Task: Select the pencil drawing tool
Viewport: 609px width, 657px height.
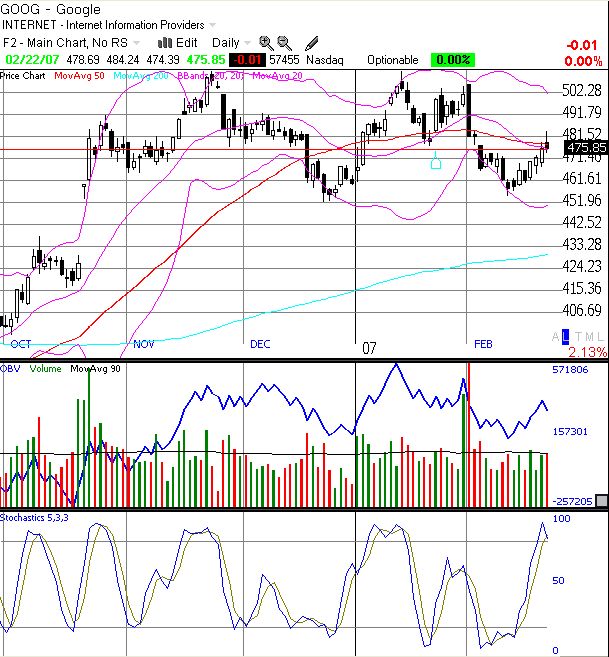Action: point(311,43)
